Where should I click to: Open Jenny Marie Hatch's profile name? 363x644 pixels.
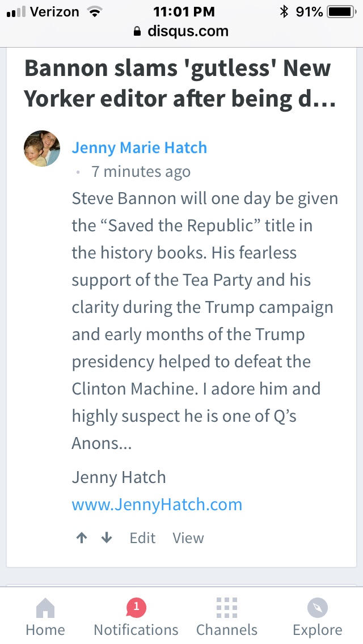pos(139,148)
